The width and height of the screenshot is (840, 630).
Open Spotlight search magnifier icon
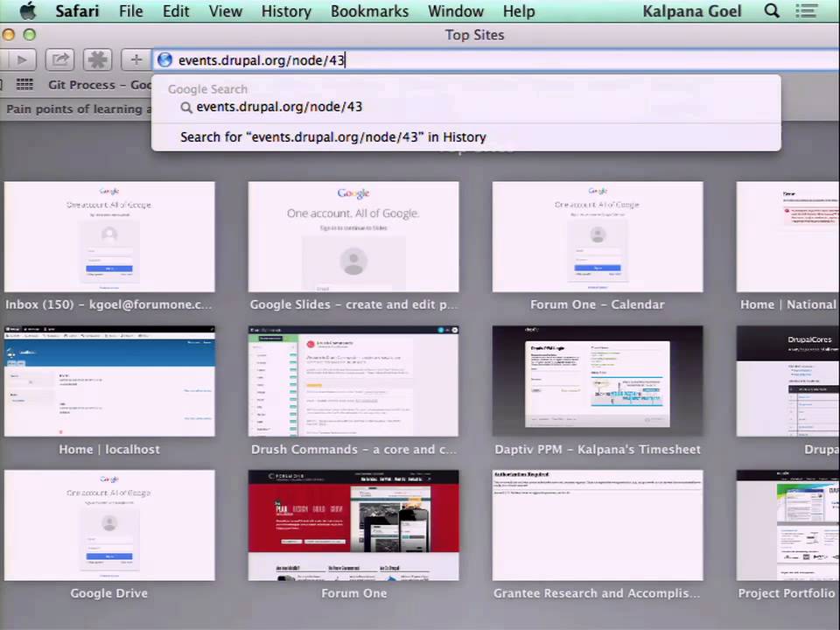coord(772,10)
